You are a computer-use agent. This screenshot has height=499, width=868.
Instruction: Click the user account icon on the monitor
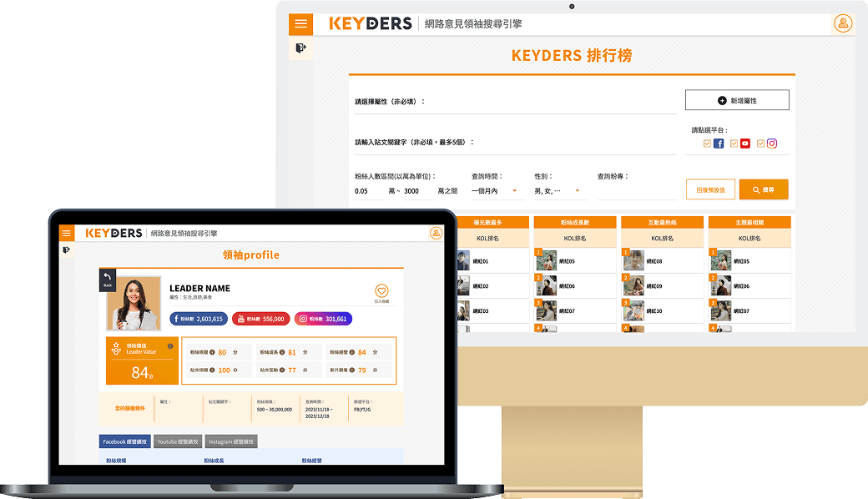coord(843,23)
